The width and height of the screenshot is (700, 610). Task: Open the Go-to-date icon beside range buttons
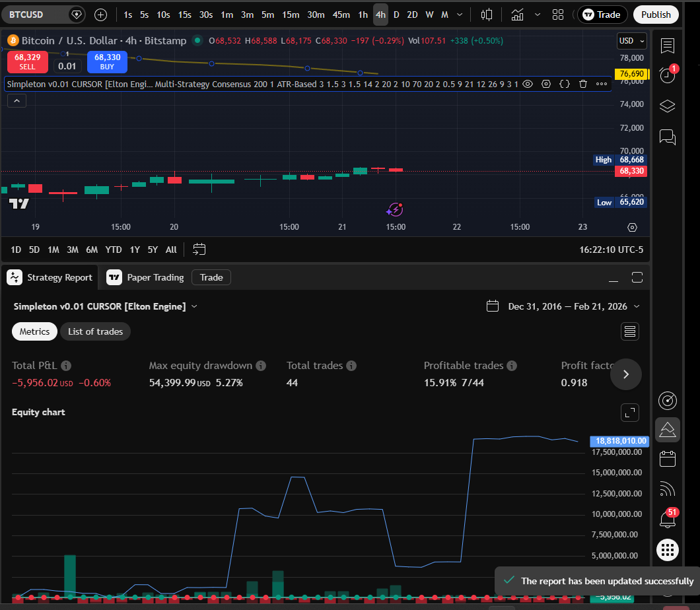tap(198, 250)
